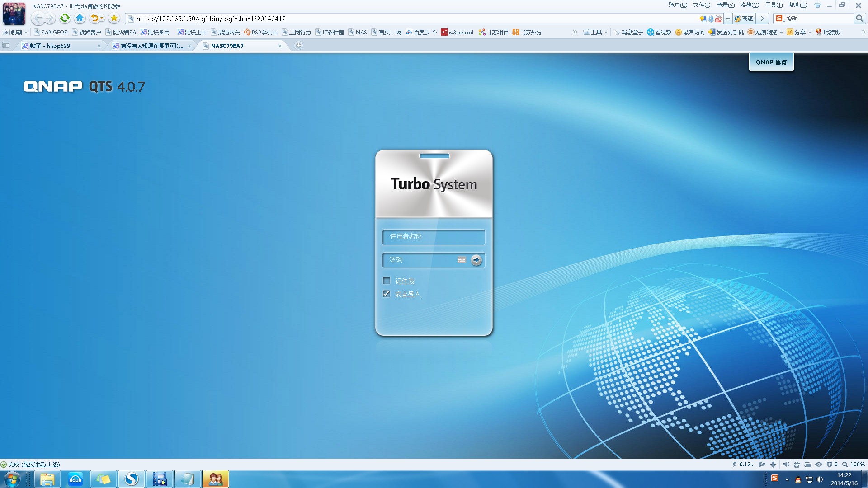Open the 账户(U) menu
Image resolution: width=868 pixels, height=488 pixels.
pos(678,5)
